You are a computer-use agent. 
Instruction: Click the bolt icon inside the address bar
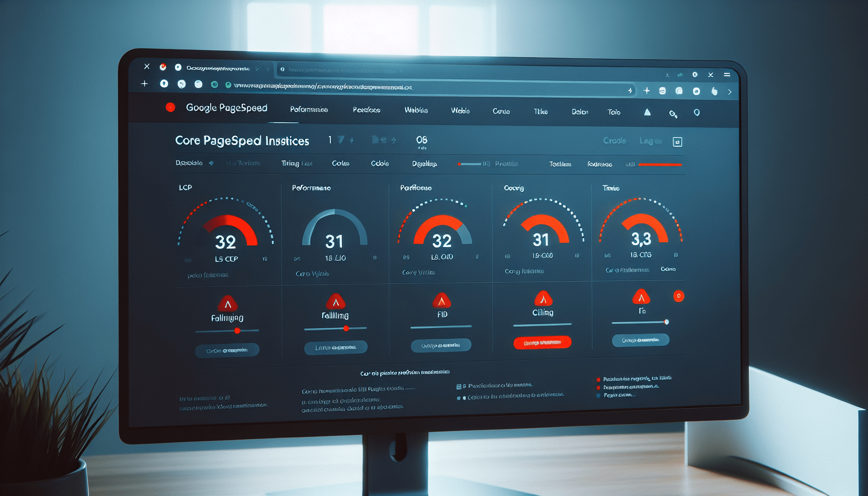[630, 91]
